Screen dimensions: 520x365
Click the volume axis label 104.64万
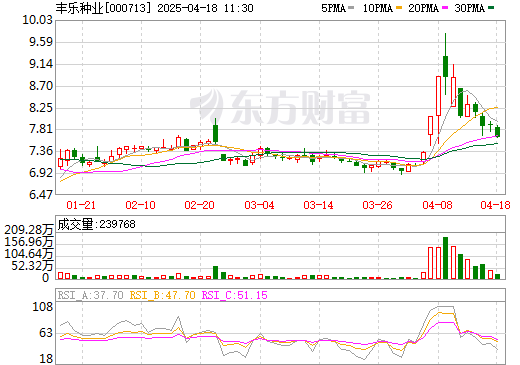coord(29,254)
